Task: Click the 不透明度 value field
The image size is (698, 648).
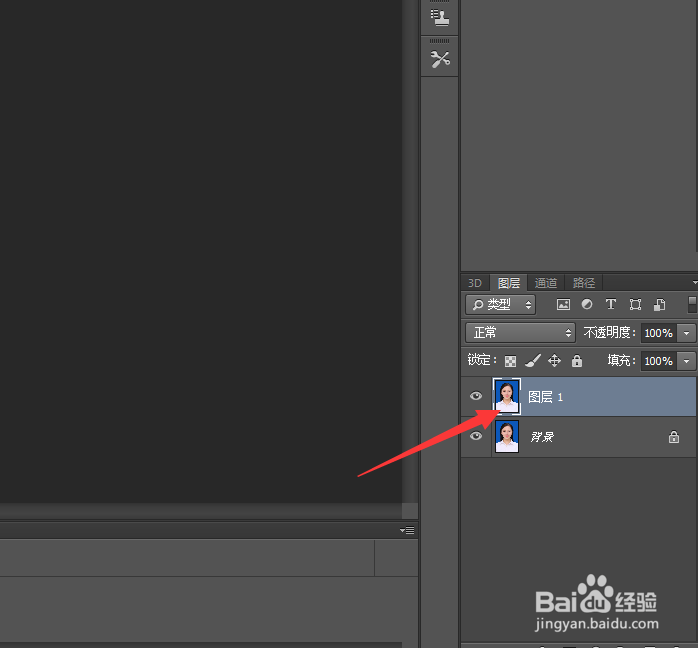Action: (659, 333)
